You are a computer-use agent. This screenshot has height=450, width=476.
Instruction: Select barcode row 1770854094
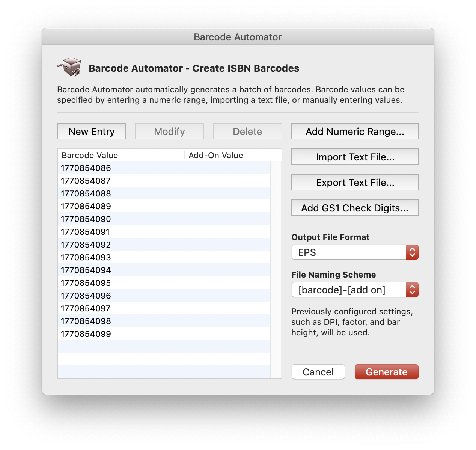click(x=164, y=270)
